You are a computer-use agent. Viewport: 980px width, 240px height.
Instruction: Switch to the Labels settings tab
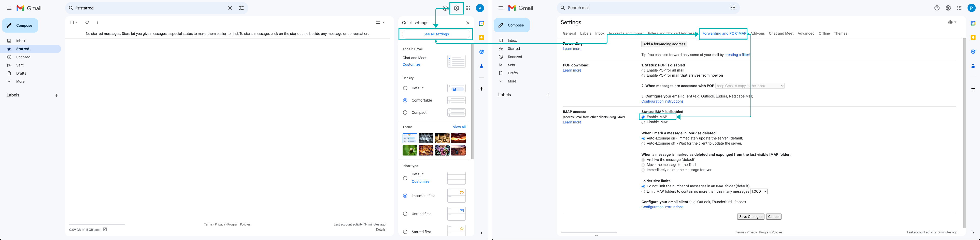tap(586, 34)
